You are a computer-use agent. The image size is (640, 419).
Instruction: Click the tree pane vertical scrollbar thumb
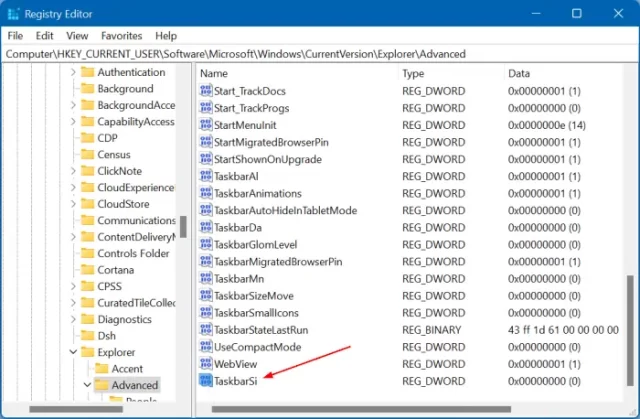183,227
